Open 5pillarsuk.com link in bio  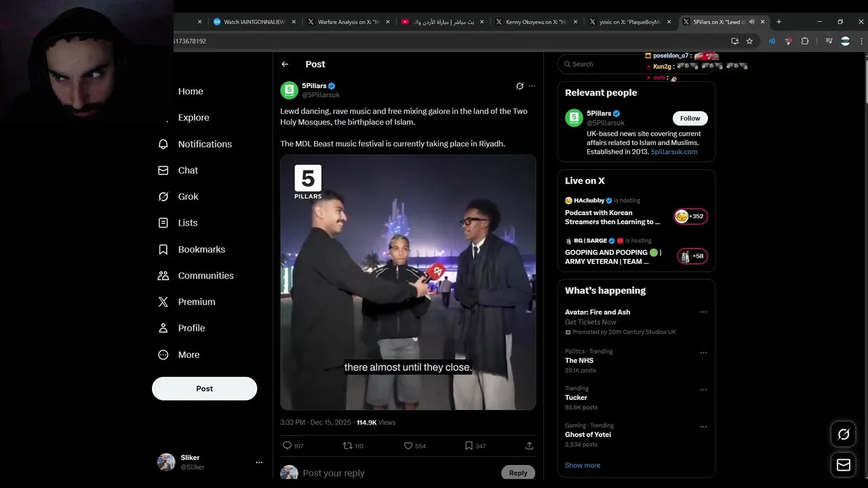[674, 152]
